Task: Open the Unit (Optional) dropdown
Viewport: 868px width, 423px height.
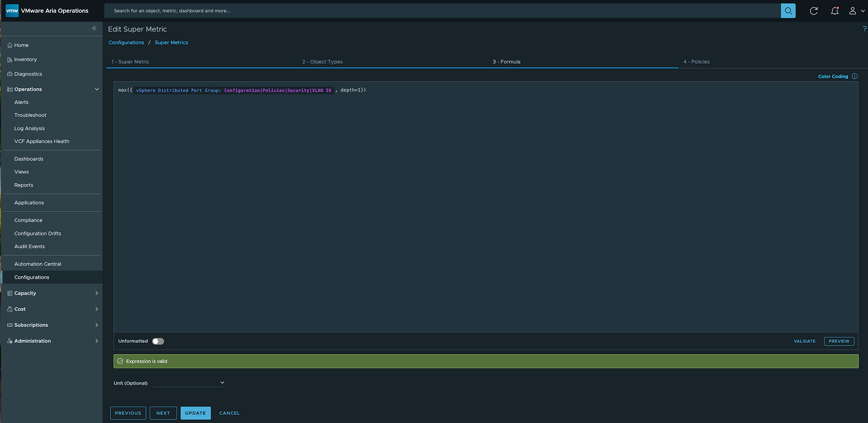Action: click(189, 383)
